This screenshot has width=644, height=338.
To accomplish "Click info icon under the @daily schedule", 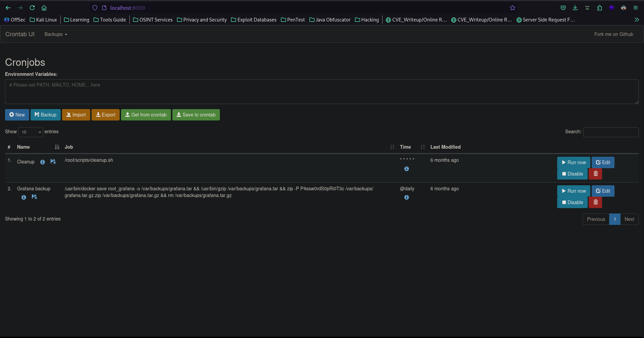I will click(x=406, y=197).
